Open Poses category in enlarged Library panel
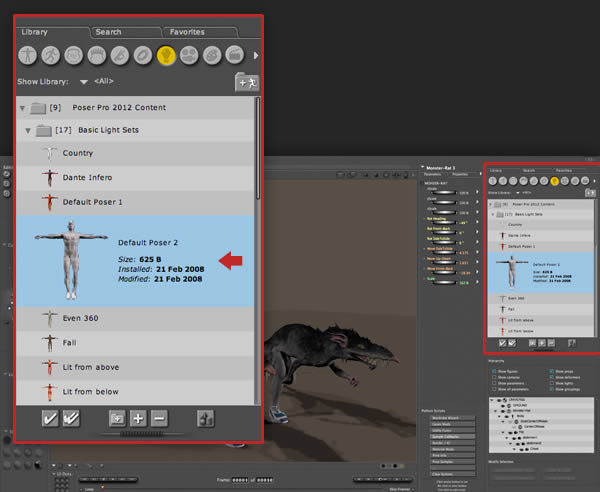 [51, 55]
